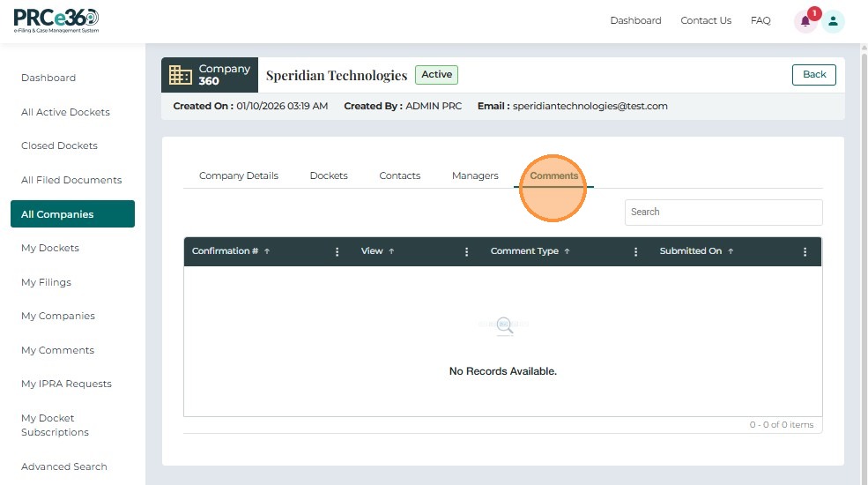
Task: Click the Back button
Action: 813,75
